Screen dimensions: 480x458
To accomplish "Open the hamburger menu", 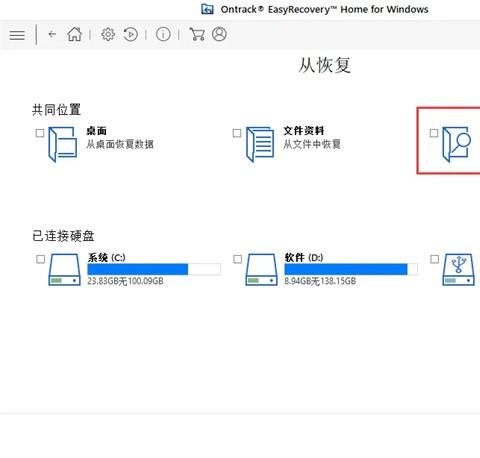I will pos(17,35).
